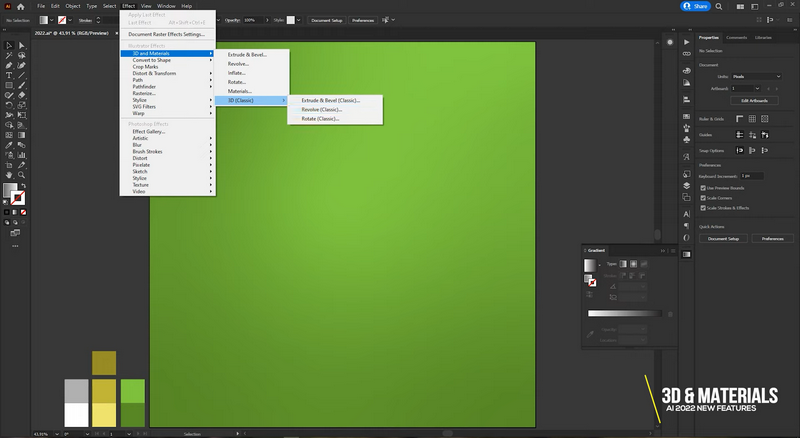
Task: Set the None fill option under the swatches
Action: (x=23, y=212)
